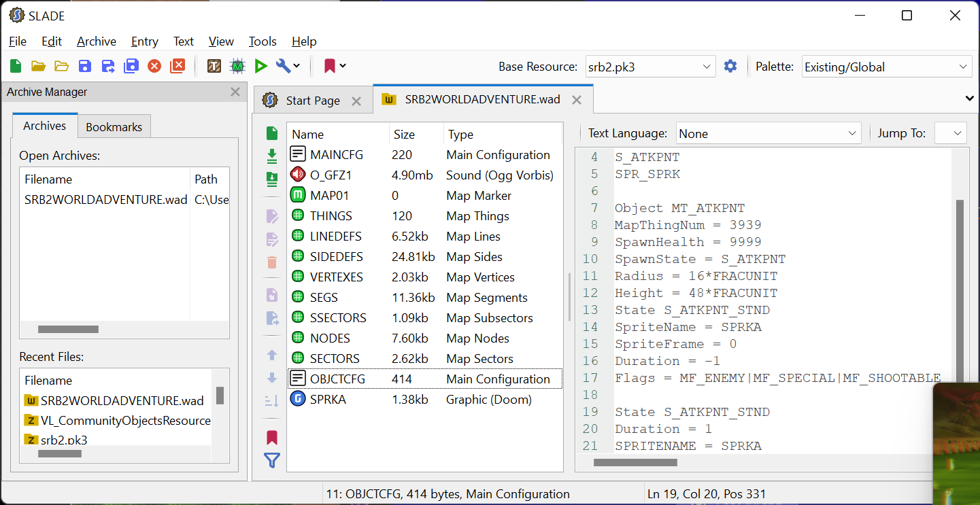Sort entries by the Type column header
Viewport: 980px width, 505px height.
pyautogui.click(x=503, y=135)
